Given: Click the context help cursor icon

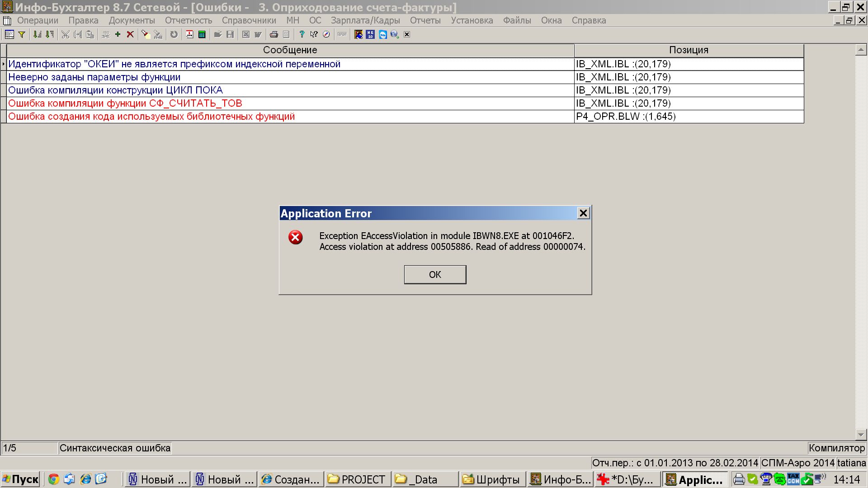Looking at the screenshot, I should (314, 34).
